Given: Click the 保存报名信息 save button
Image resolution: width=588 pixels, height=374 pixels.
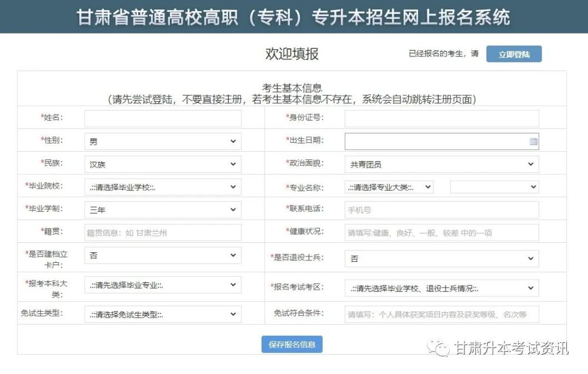Looking at the screenshot, I should (x=292, y=345).
